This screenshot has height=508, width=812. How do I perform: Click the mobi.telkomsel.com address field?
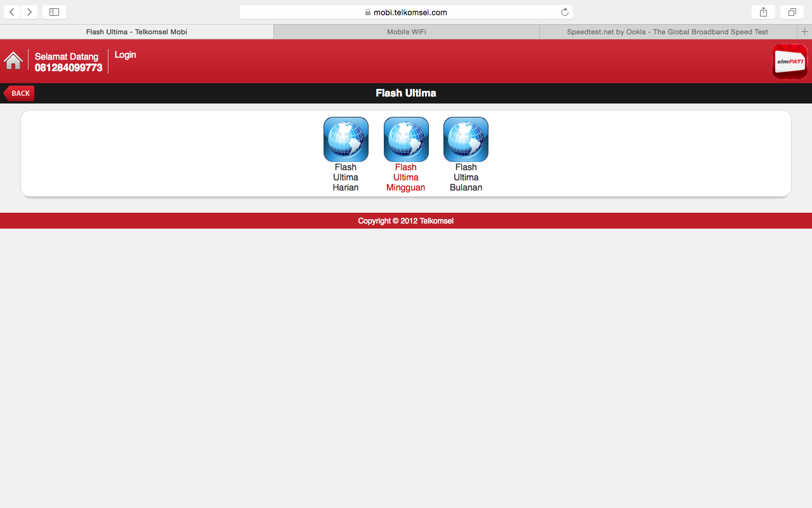click(x=406, y=12)
